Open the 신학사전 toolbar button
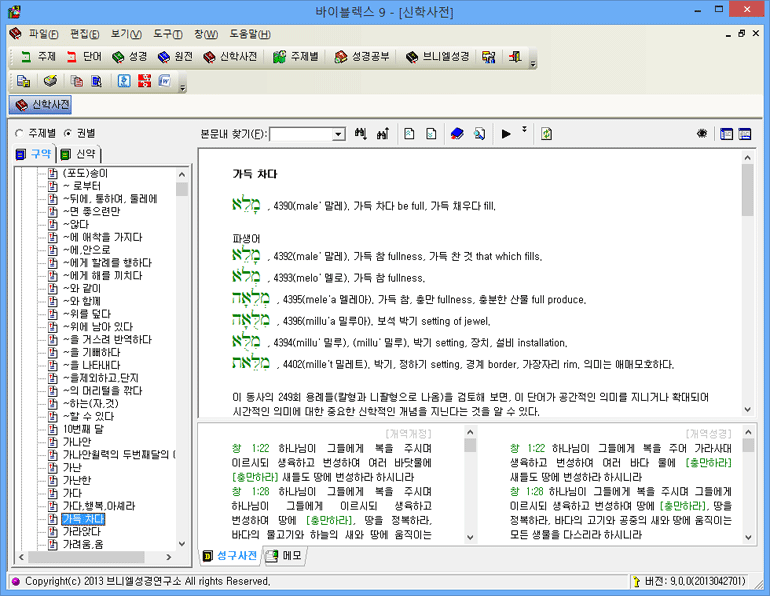The image size is (770, 596). tap(230, 57)
